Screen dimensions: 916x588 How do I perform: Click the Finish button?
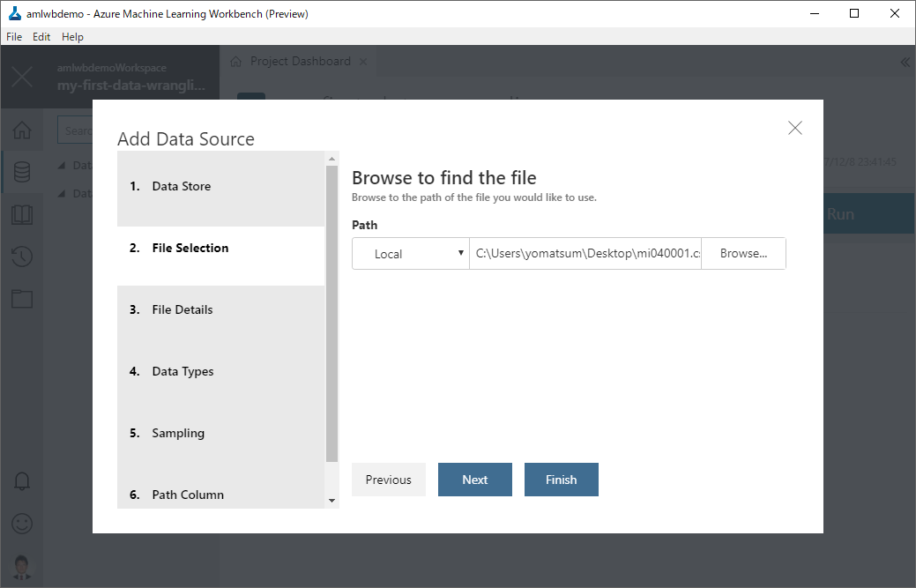coord(562,480)
